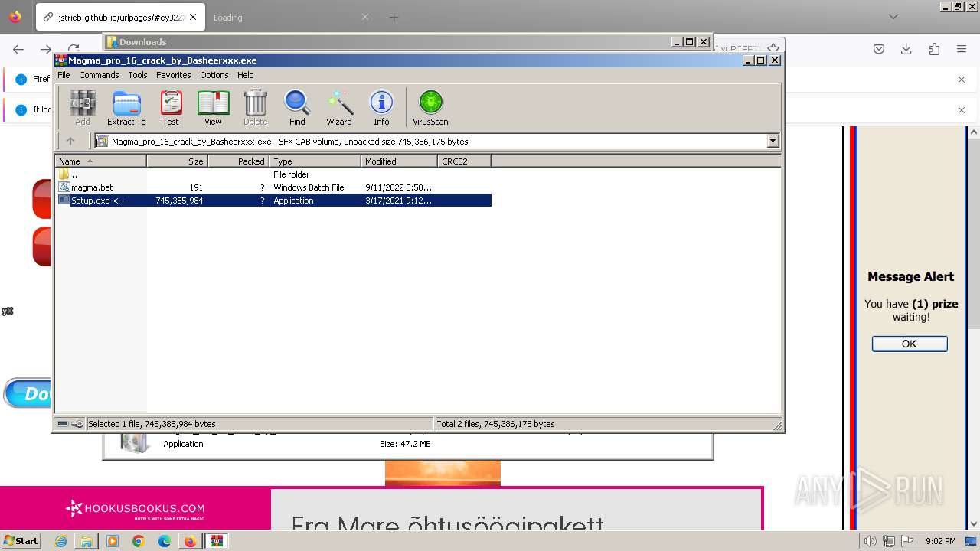Select the Setup.exe file entry
The width and height of the screenshot is (980, 551).
pyautogui.click(x=273, y=201)
